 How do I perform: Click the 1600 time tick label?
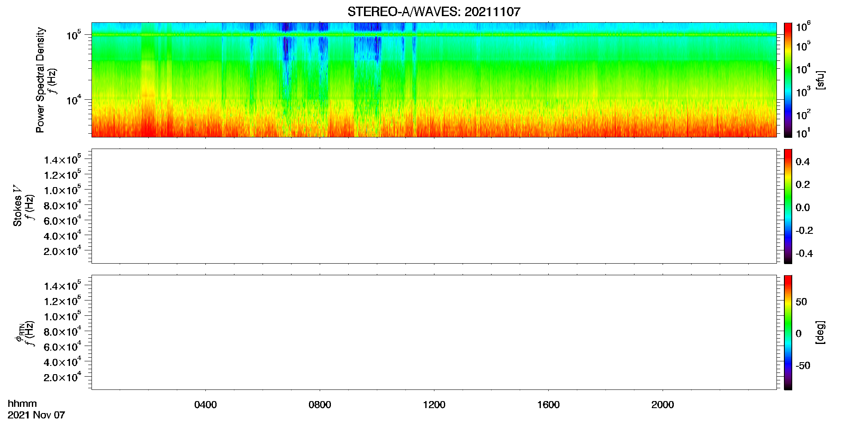coord(548,405)
